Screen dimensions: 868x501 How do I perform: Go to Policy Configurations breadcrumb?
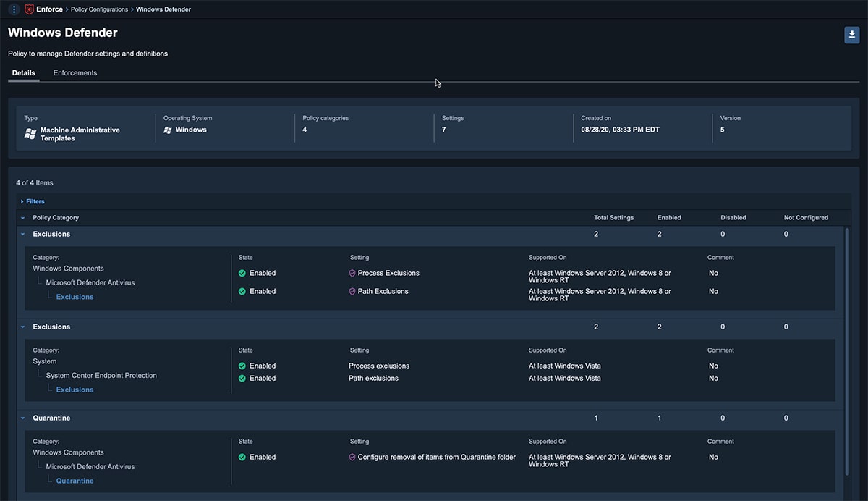[99, 9]
